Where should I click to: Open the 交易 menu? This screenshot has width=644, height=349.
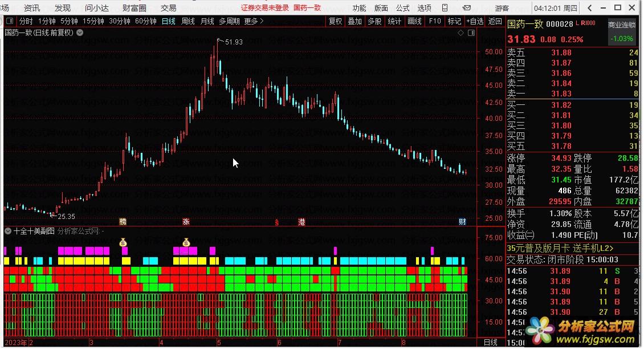(x=168, y=8)
